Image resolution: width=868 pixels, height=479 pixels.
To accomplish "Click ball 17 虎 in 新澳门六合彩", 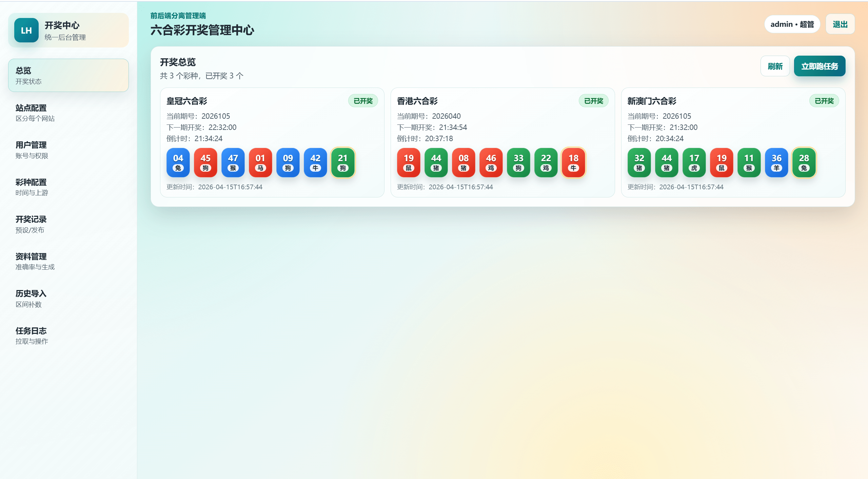I will (694, 162).
